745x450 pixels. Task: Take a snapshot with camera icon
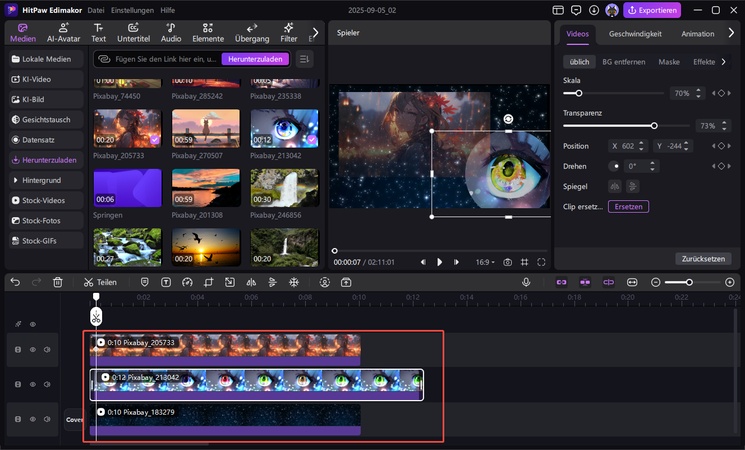(507, 262)
